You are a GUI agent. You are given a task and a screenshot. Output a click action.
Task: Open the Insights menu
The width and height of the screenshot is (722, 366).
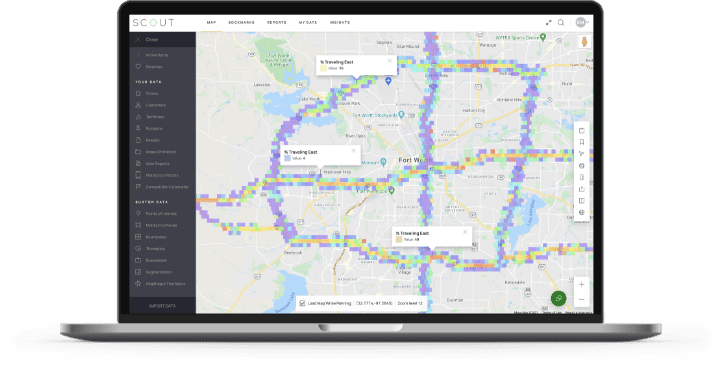click(339, 23)
